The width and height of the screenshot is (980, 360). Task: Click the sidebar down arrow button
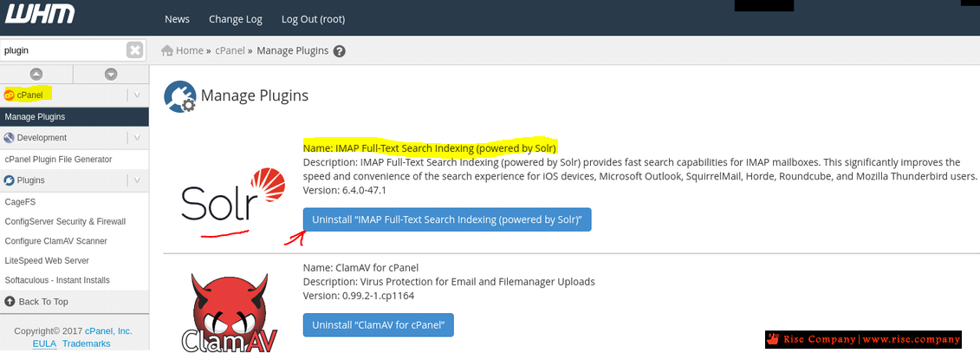click(111, 74)
